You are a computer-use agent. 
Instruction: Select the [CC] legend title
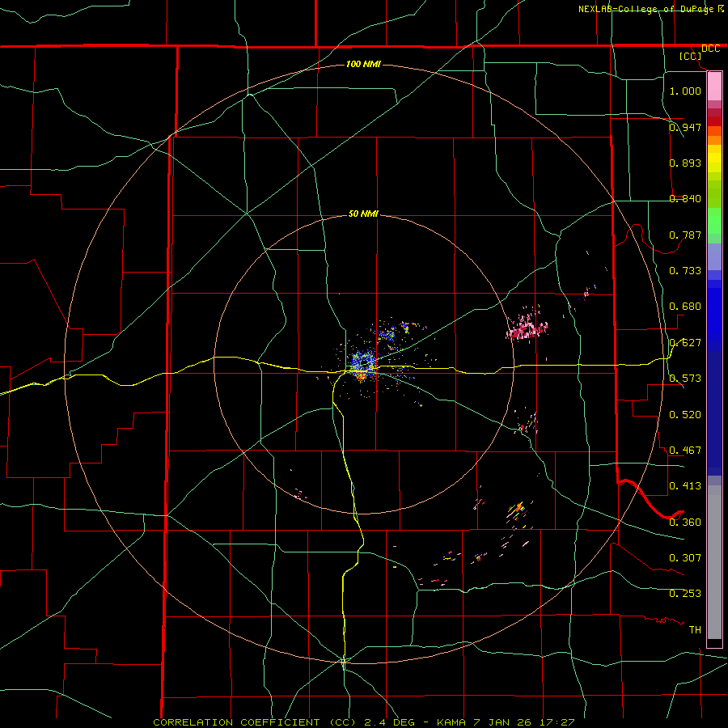point(690,57)
